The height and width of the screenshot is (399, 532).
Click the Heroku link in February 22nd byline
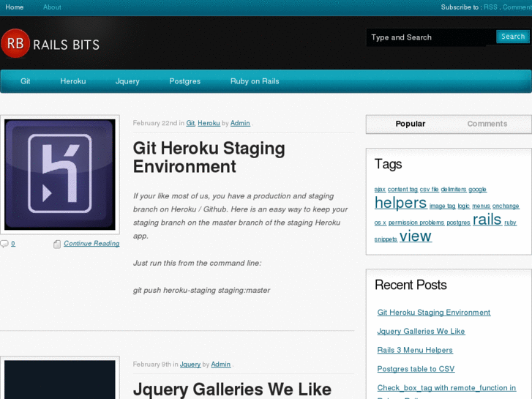click(209, 123)
